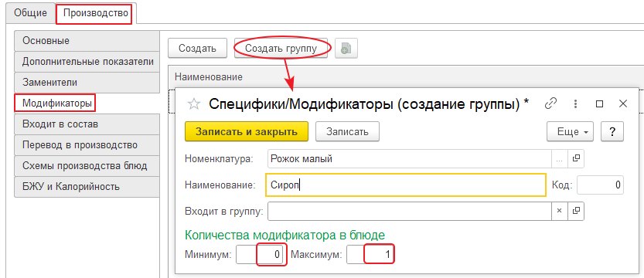Image resolution: width=644 pixels, height=278 pixels.
Task: Open the Номенклатура item form icon
Action: [x=576, y=159]
